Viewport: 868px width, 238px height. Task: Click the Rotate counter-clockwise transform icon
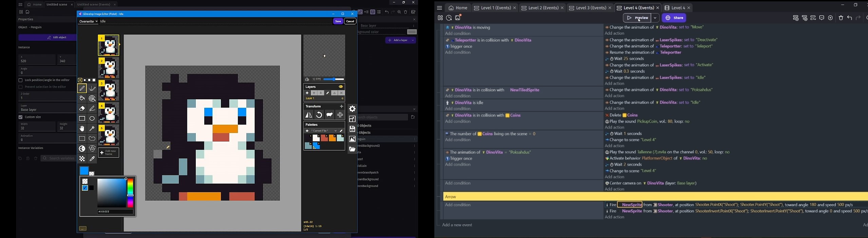pos(319,115)
